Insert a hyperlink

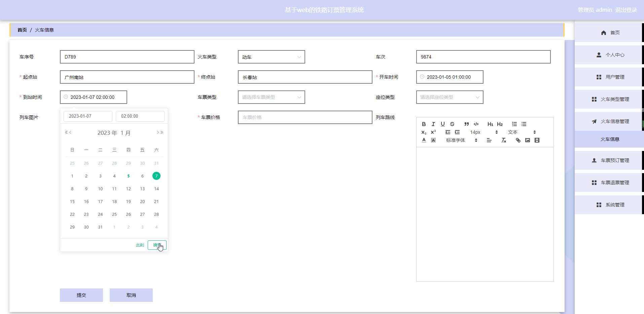[518, 140]
